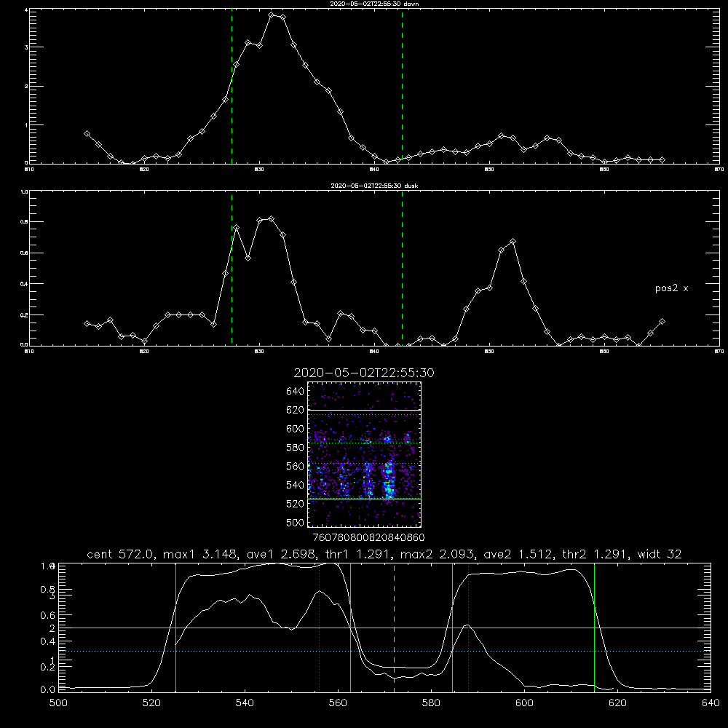Image resolution: width=728 pixels, height=728 pixels.
Task: Select 'ave1 2.698' in the stats header
Action: (282, 554)
